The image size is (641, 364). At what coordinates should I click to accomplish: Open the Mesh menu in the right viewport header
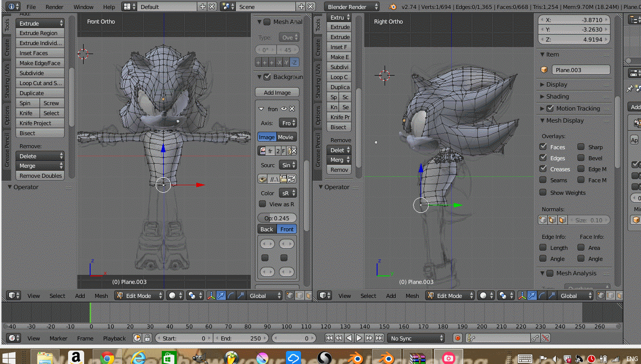click(412, 295)
